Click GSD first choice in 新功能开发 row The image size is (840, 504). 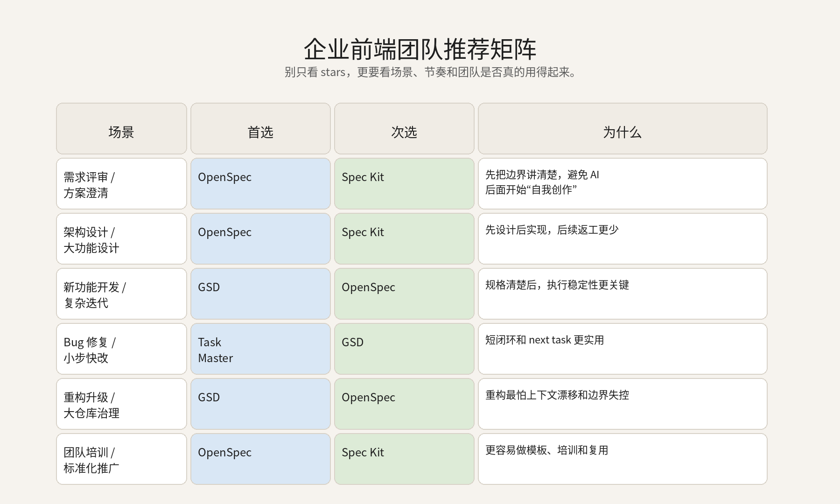(x=260, y=294)
